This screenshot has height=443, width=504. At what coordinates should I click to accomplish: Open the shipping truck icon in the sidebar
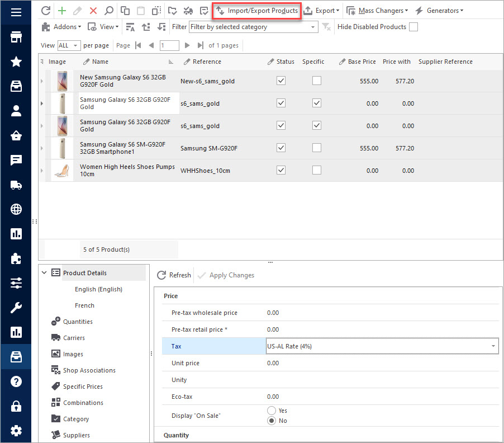coord(16,185)
